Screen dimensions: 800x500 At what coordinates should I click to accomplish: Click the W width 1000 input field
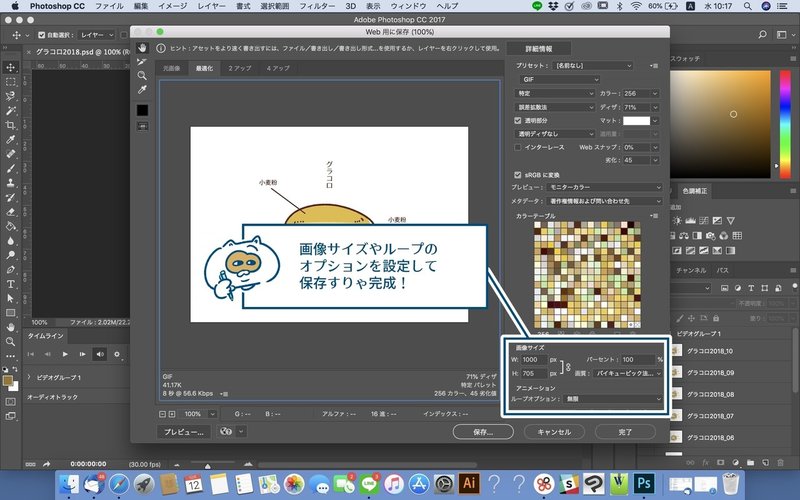tap(534, 360)
